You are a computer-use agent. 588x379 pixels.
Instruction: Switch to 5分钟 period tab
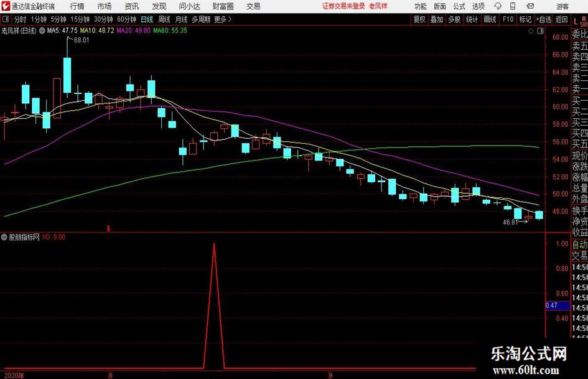(58, 19)
